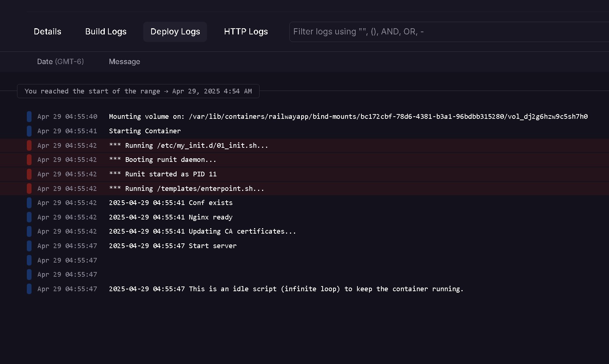Click the 04:55:41 timestamp beside Starting Container

click(x=67, y=131)
